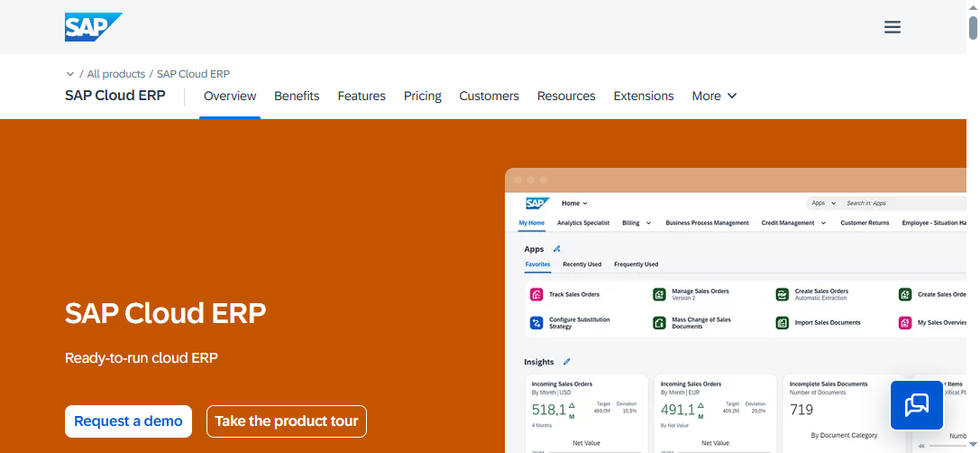
Task: Click the Track Sales Orders app icon
Action: (536, 295)
